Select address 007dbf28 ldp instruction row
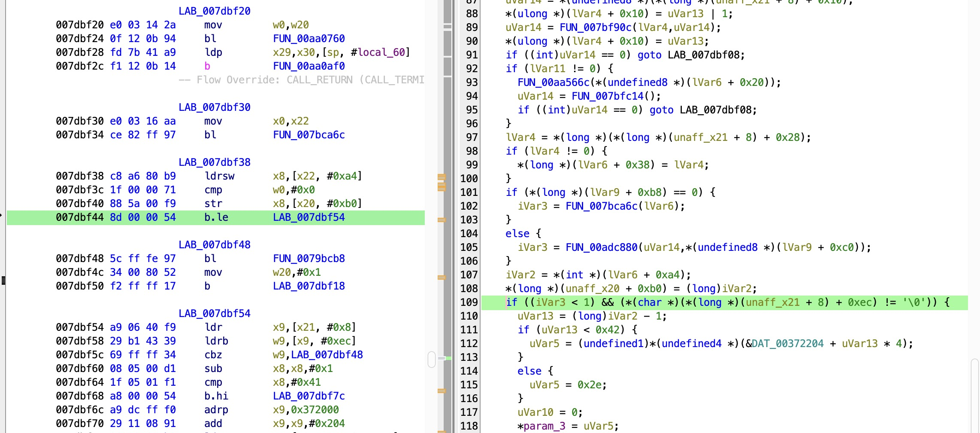980x433 pixels. (x=233, y=52)
